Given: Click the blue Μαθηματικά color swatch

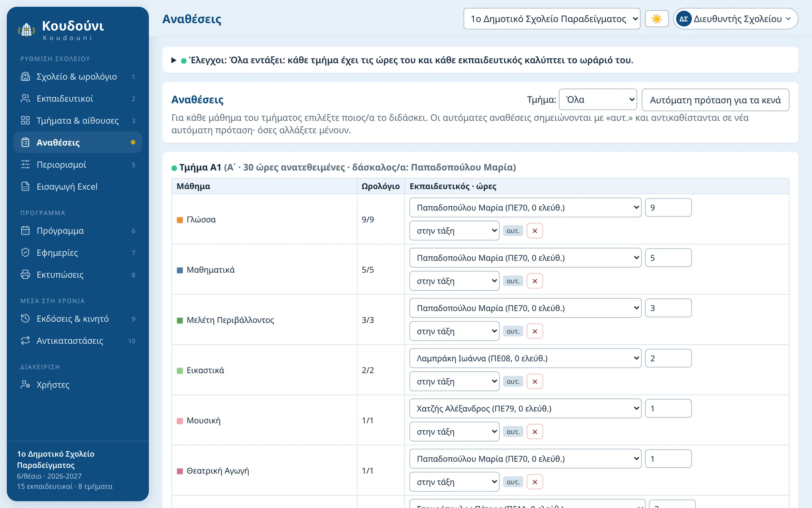Looking at the screenshot, I should tap(180, 270).
